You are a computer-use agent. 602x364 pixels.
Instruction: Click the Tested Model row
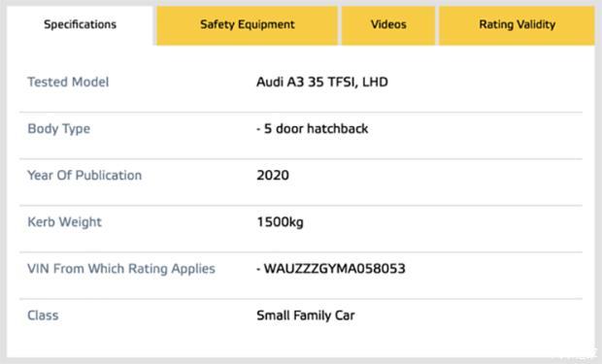coord(301,82)
